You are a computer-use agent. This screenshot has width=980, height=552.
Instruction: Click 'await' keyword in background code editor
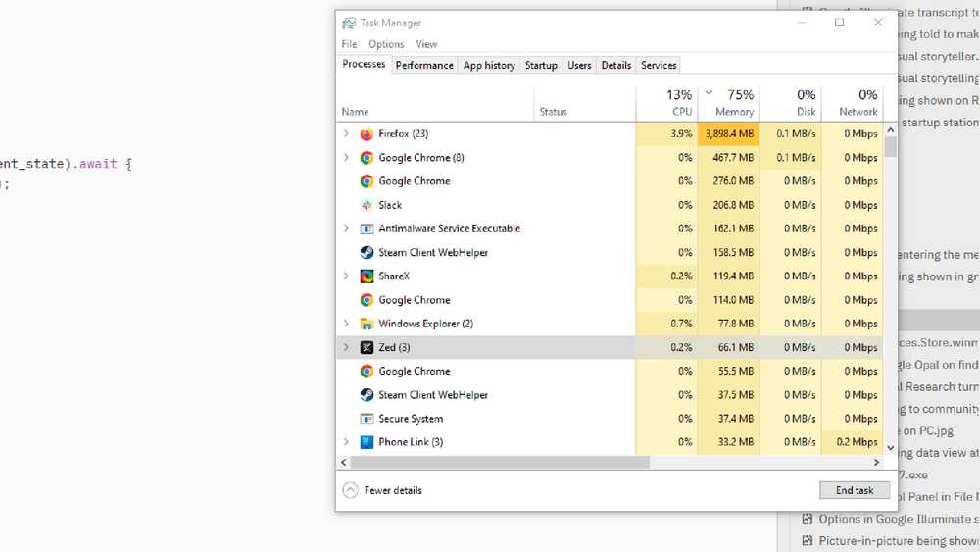(98, 164)
